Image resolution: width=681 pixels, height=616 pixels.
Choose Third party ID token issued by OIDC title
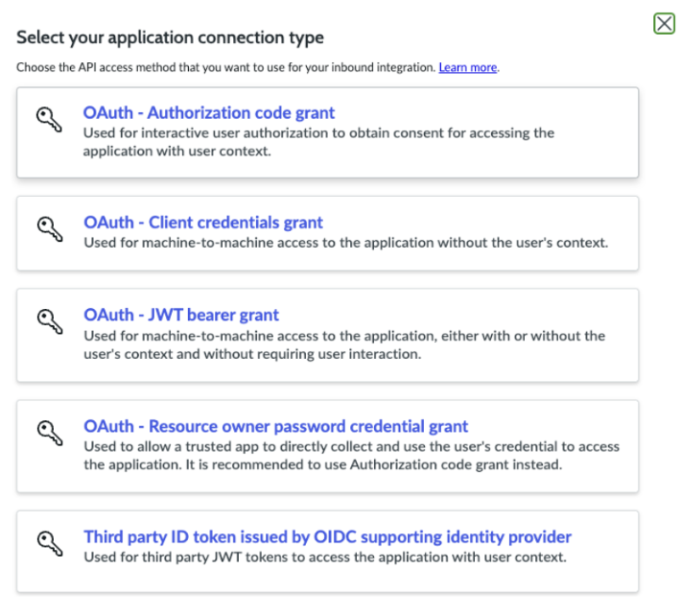point(327,537)
